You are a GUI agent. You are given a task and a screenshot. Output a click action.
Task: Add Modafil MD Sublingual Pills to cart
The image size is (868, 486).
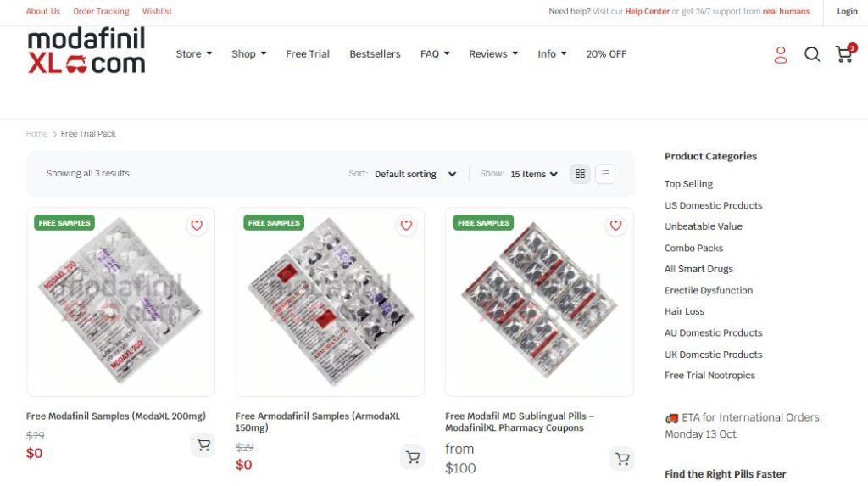point(621,459)
